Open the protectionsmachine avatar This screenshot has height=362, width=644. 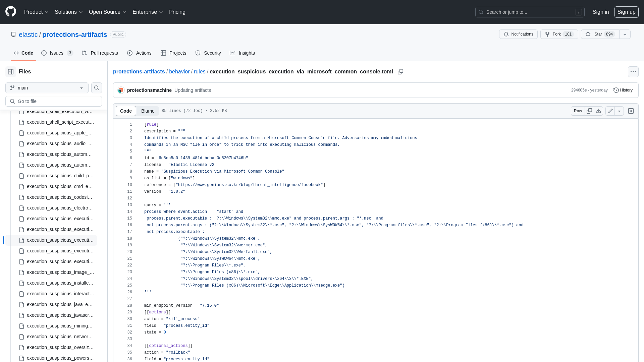(121, 90)
